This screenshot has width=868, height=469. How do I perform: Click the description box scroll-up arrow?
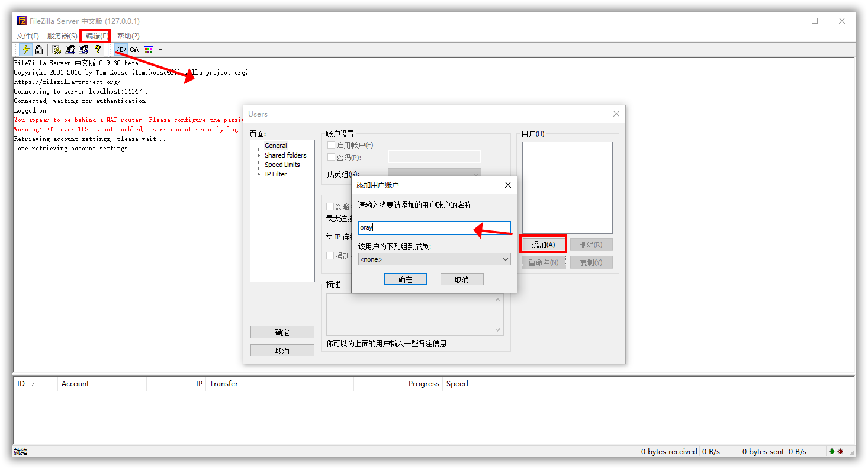497,299
